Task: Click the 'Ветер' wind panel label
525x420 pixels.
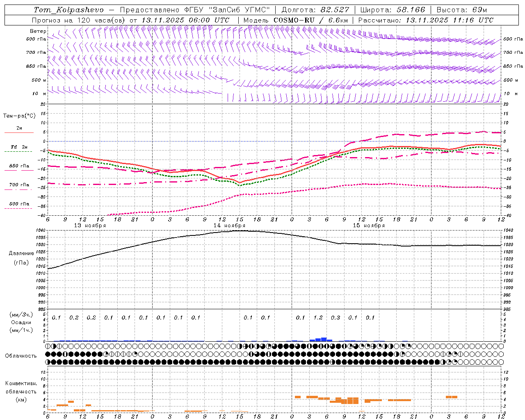Action: (x=38, y=31)
